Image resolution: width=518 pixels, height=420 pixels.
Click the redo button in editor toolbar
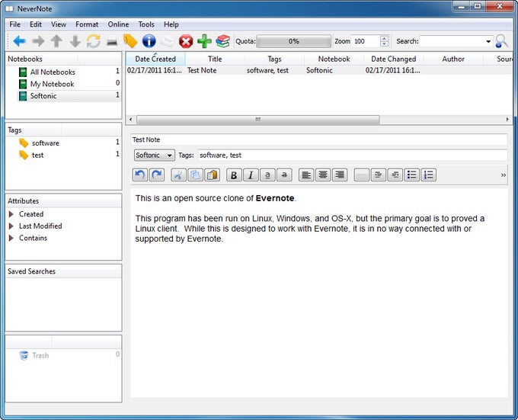coord(157,175)
